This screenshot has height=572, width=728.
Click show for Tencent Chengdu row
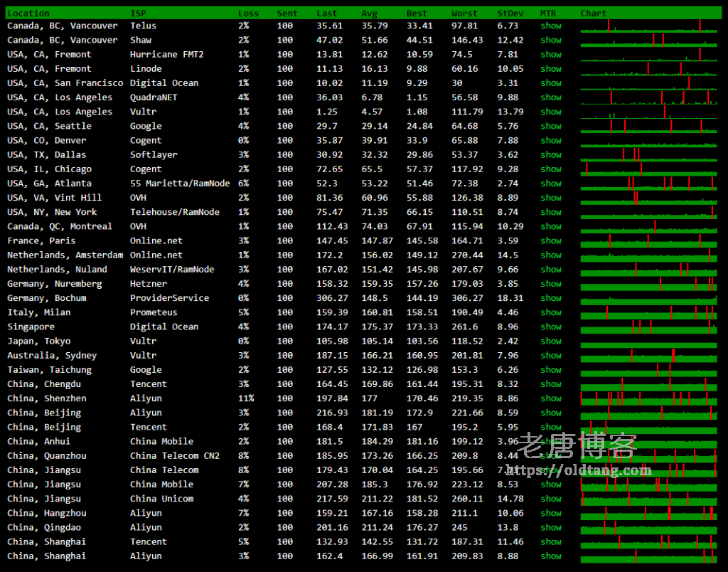coord(550,384)
